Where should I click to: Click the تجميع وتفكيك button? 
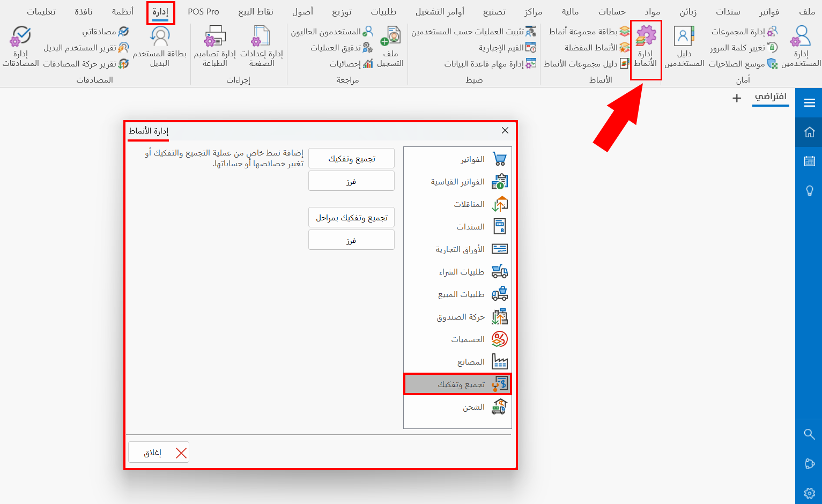(x=352, y=159)
